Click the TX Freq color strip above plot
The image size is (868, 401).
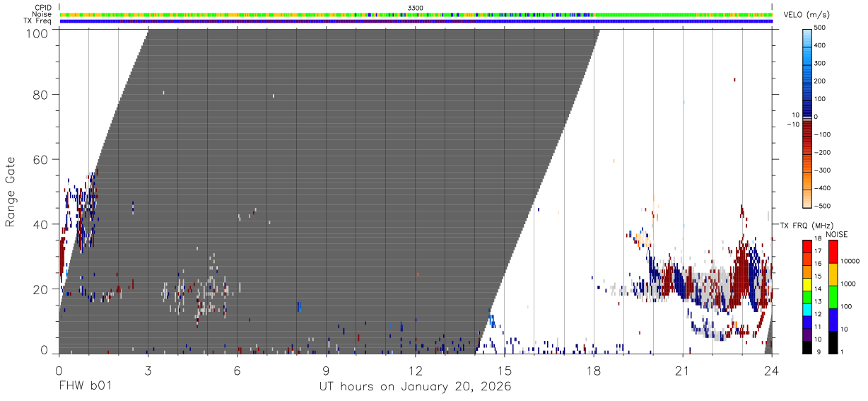coord(416,21)
